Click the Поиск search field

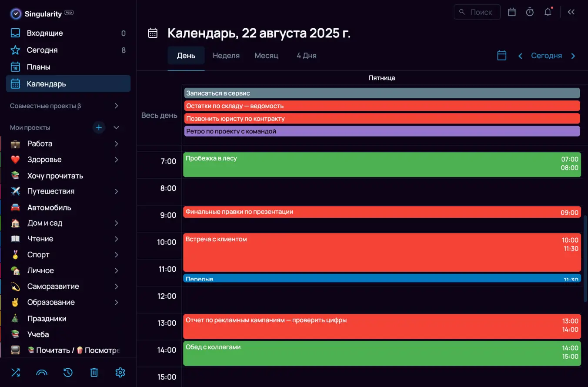(x=477, y=12)
